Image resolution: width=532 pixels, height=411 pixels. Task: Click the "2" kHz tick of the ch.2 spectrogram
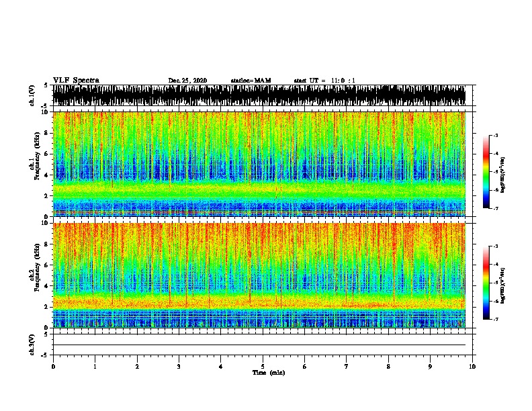(48, 307)
